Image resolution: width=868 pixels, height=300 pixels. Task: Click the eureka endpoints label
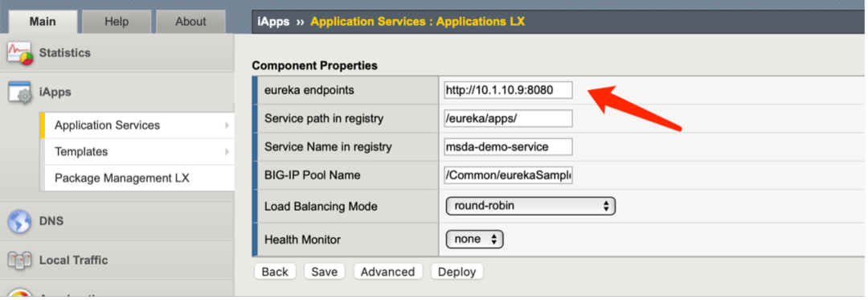point(309,90)
